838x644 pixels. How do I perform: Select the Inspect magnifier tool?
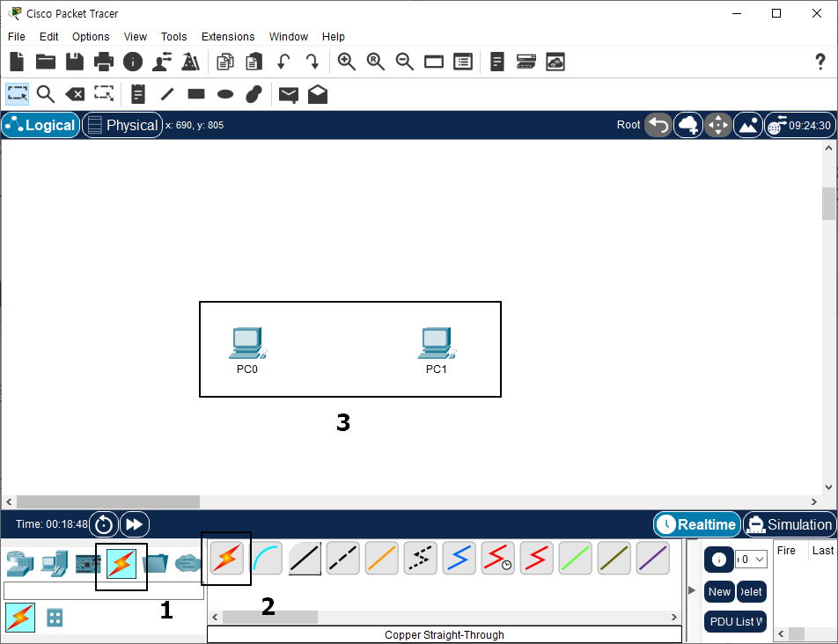point(46,94)
